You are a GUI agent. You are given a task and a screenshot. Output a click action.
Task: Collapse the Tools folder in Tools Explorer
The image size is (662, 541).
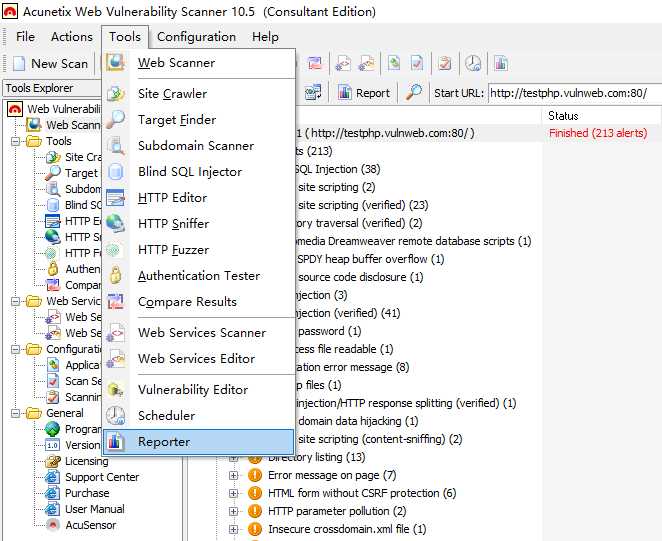[x=16, y=141]
